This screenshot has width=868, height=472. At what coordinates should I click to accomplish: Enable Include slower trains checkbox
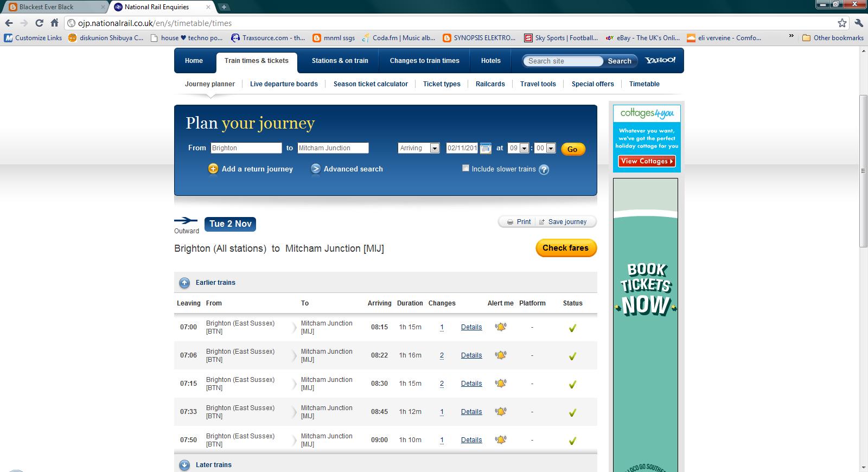point(465,168)
